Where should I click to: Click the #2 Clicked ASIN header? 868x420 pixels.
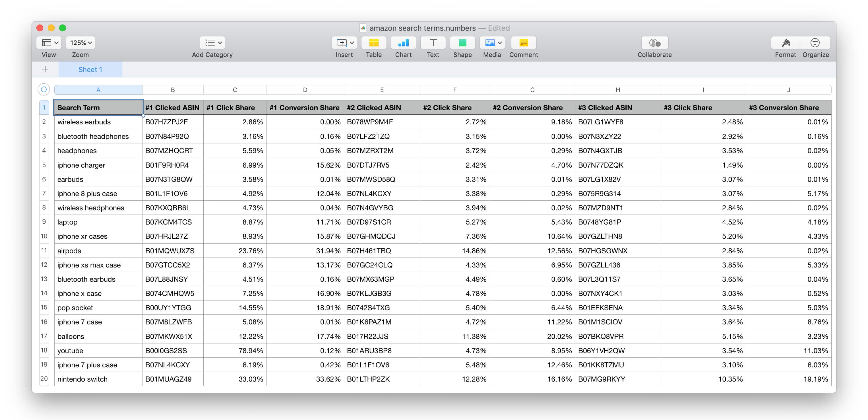coord(382,108)
